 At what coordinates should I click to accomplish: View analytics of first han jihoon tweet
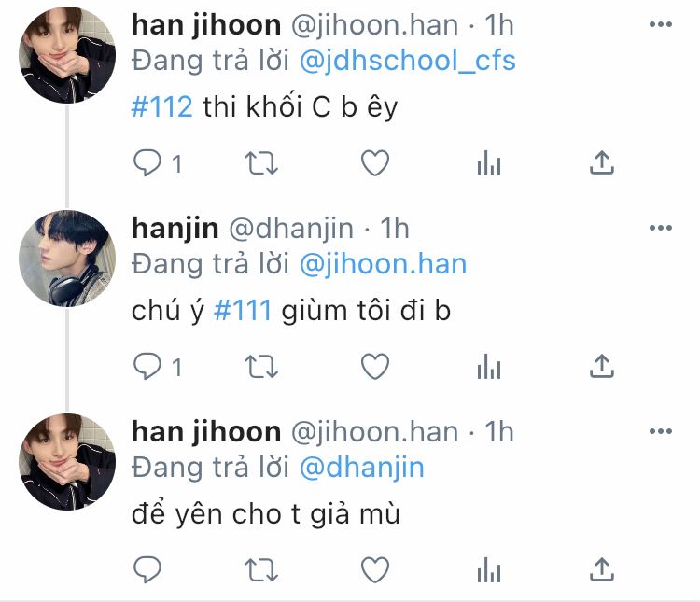pyautogui.click(x=489, y=163)
